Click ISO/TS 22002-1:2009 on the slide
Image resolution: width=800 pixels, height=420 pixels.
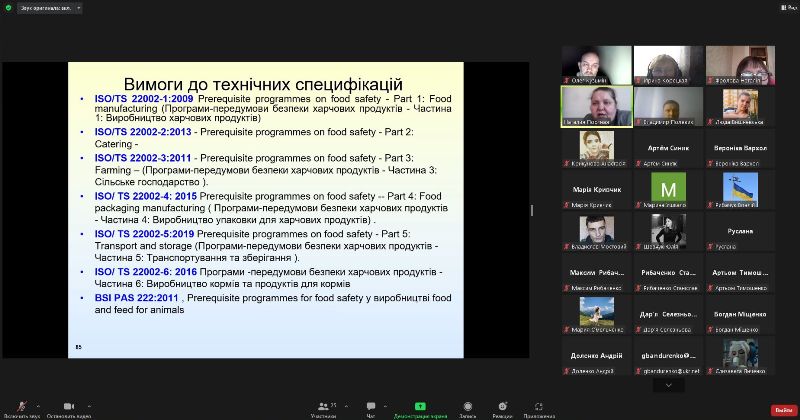click(144, 98)
